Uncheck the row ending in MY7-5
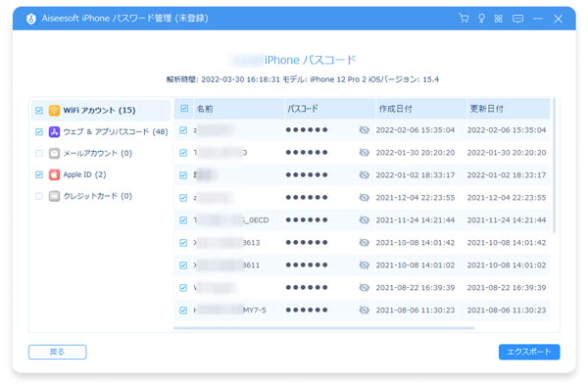588x385 pixels. point(183,310)
